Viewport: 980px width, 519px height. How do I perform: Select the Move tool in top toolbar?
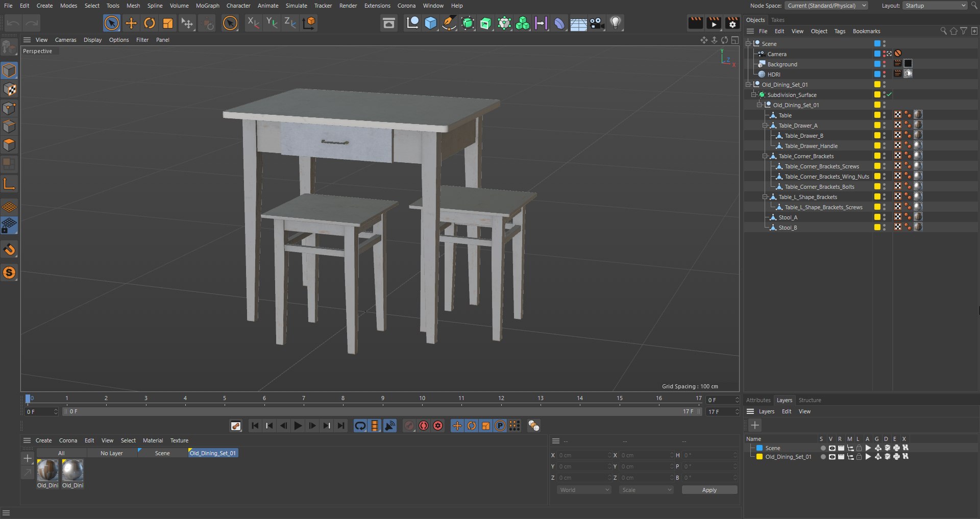[x=131, y=23]
